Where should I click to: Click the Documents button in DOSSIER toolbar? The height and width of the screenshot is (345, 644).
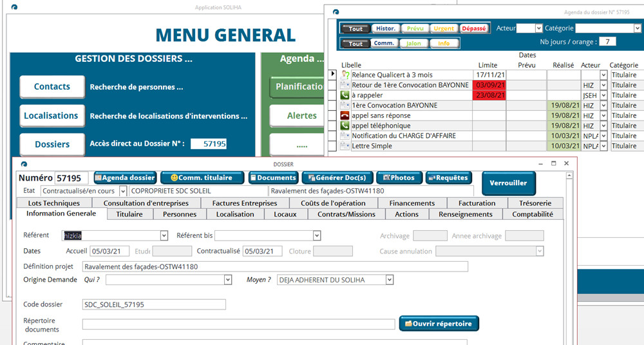coord(273,177)
